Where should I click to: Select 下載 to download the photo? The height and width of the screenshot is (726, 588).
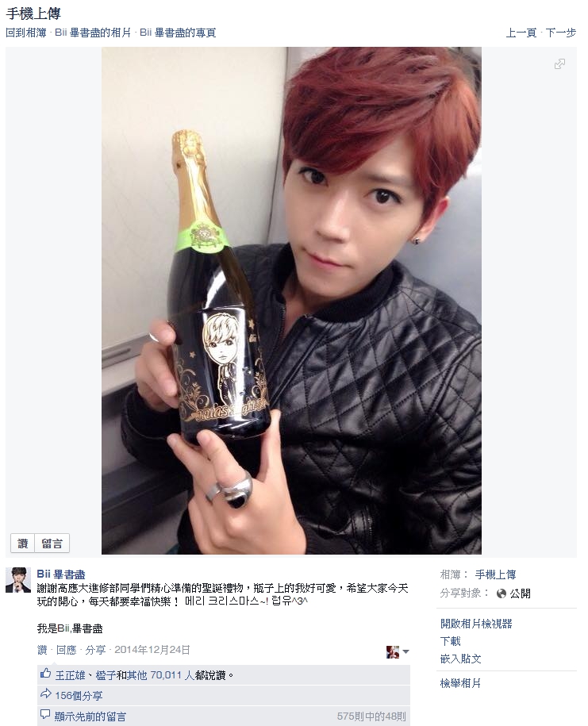coord(451,641)
